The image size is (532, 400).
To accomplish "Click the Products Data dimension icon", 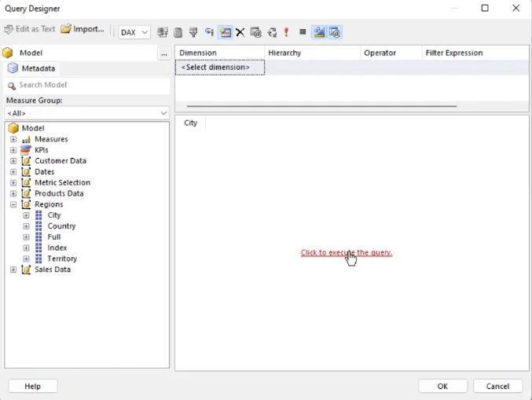I will coord(26,193).
